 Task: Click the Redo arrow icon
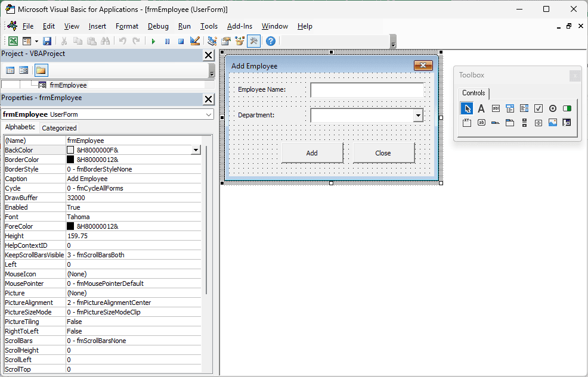tap(136, 41)
